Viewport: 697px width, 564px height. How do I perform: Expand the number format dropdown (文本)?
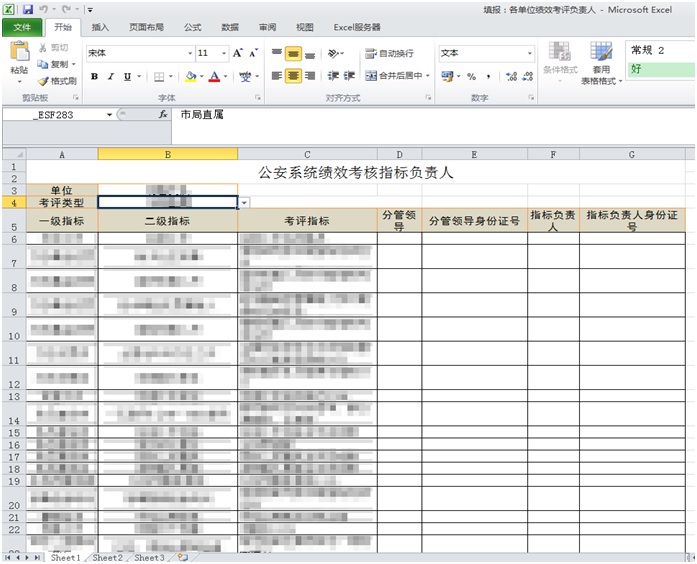pyautogui.click(x=528, y=53)
